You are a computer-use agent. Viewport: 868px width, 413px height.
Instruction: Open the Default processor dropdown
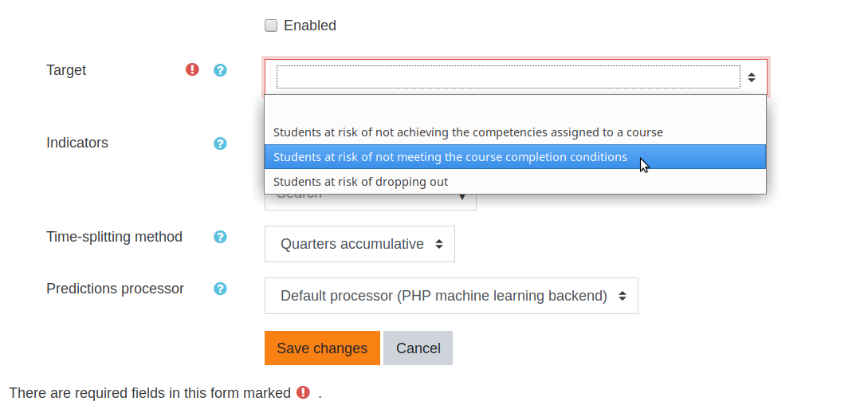point(451,296)
